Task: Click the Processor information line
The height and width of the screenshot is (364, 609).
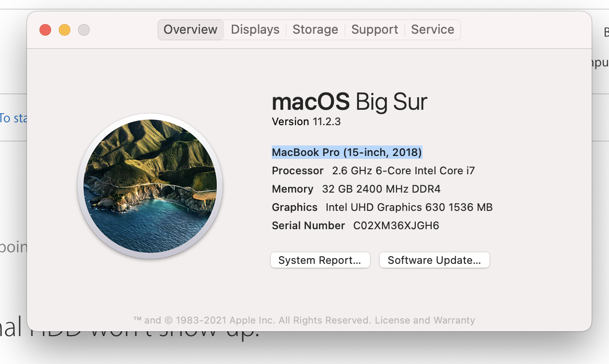Action: coord(373,170)
